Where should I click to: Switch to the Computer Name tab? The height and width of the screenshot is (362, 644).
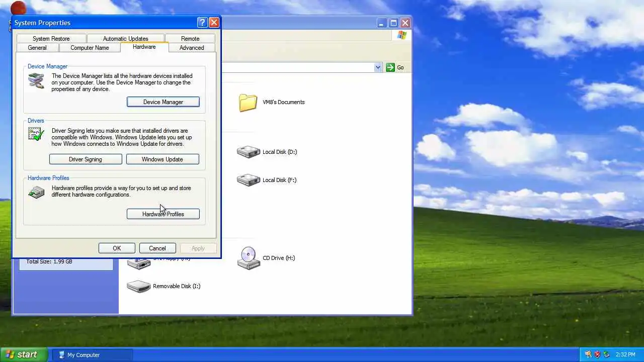pyautogui.click(x=90, y=48)
